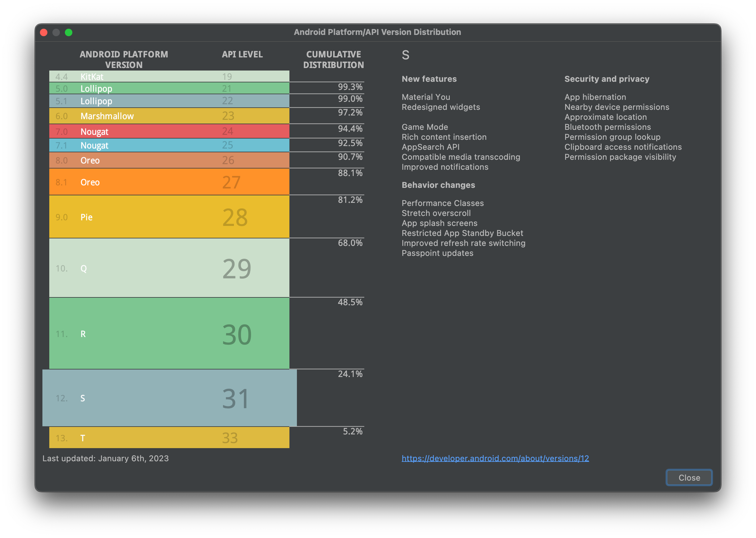
Task: Click the 48.5% cumulative value
Action: coord(350,302)
